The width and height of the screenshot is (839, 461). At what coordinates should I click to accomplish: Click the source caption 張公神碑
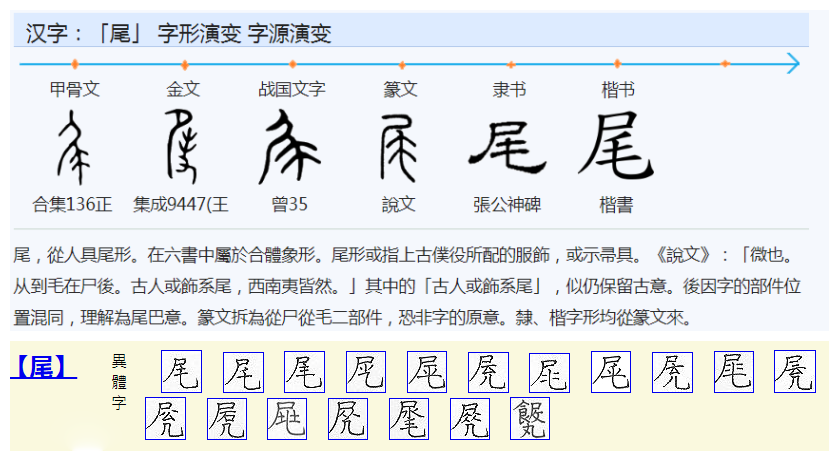point(507,204)
